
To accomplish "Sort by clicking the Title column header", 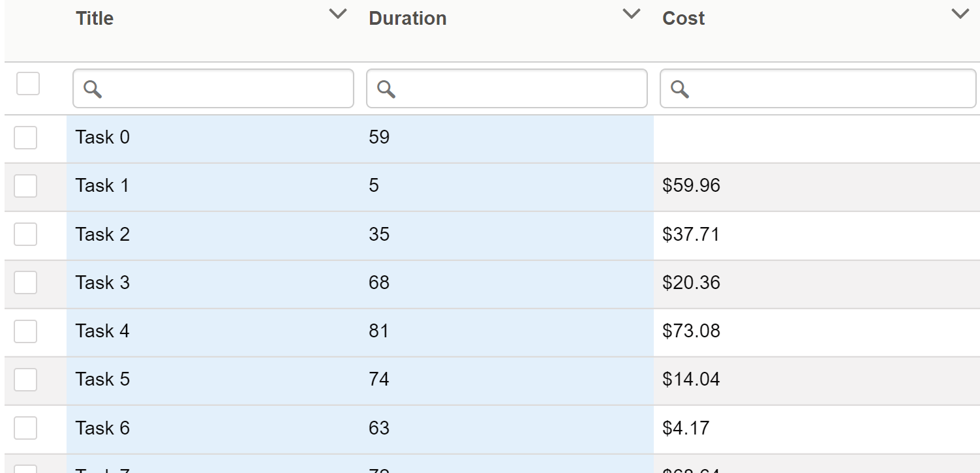I will (x=94, y=18).
